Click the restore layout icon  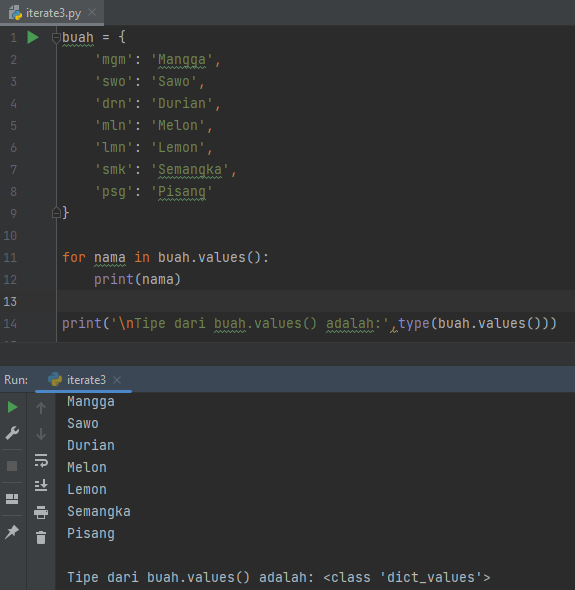coord(12,499)
